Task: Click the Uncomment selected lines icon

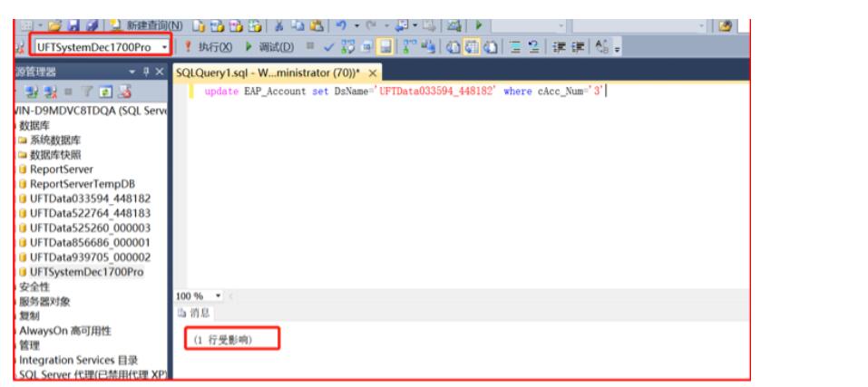Action: (x=533, y=47)
